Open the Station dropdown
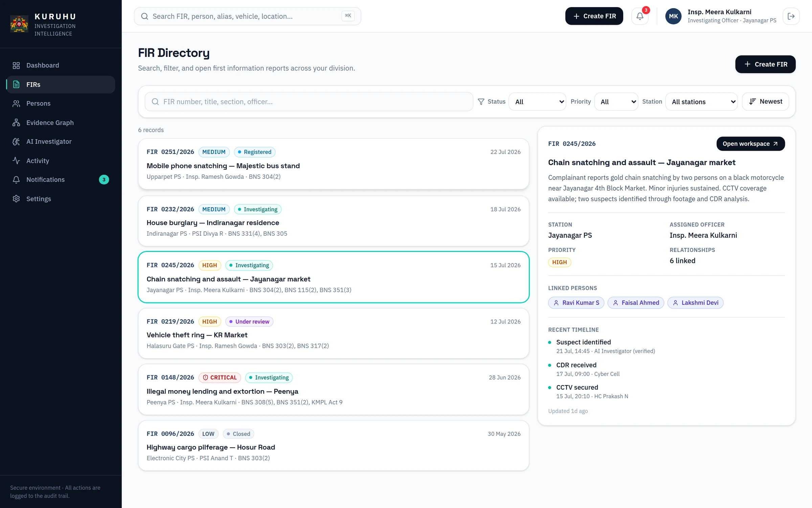The image size is (812, 508). click(701, 102)
